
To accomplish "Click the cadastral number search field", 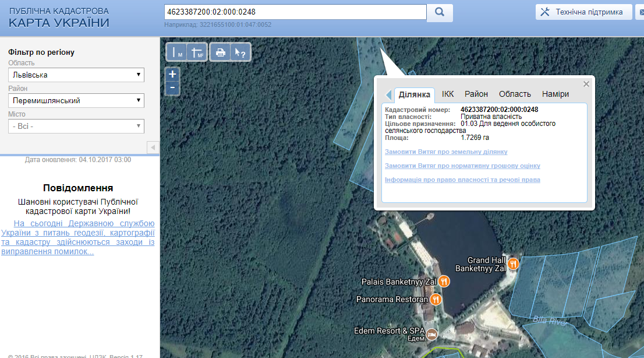I will [295, 12].
